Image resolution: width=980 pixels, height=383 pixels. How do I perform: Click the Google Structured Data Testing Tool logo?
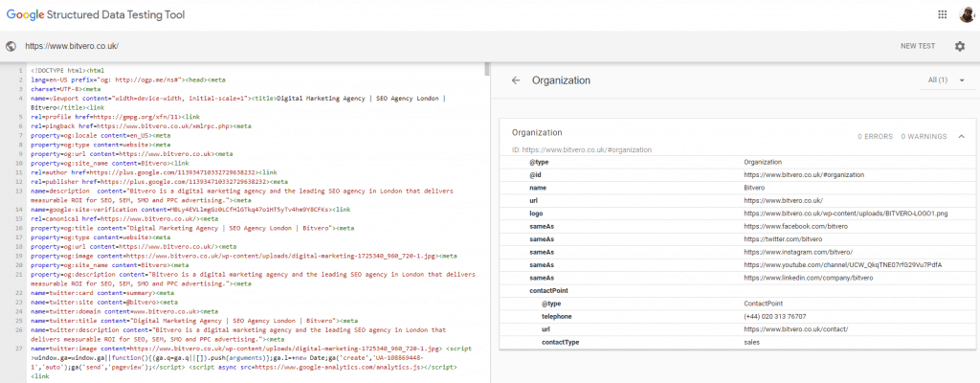(x=96, y=14)
